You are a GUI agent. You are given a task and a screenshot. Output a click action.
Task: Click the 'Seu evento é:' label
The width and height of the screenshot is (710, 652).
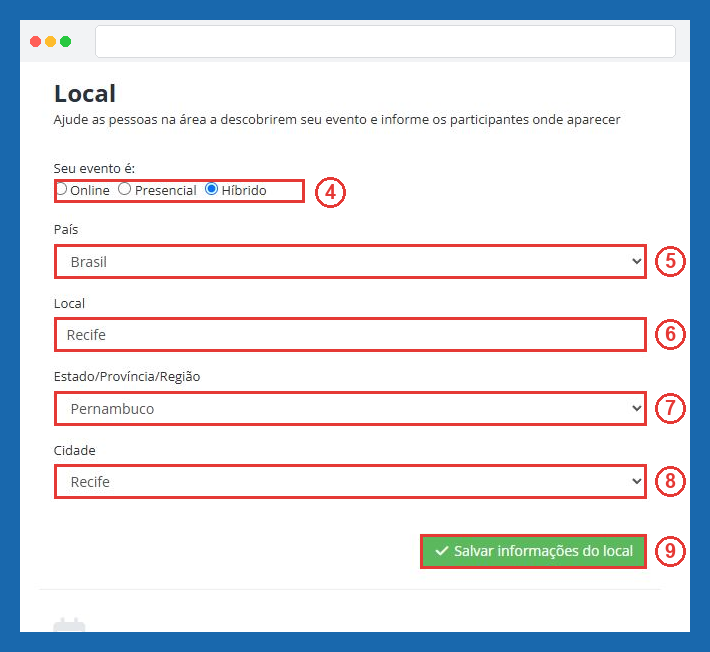[x=94, y=168]
